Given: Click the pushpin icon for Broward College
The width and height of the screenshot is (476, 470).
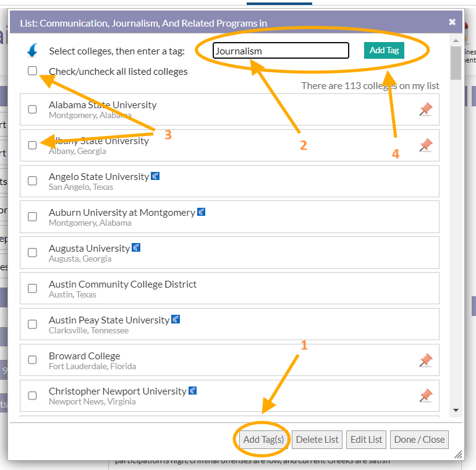Looking at the screenshot, I should [x=425, y=361].
